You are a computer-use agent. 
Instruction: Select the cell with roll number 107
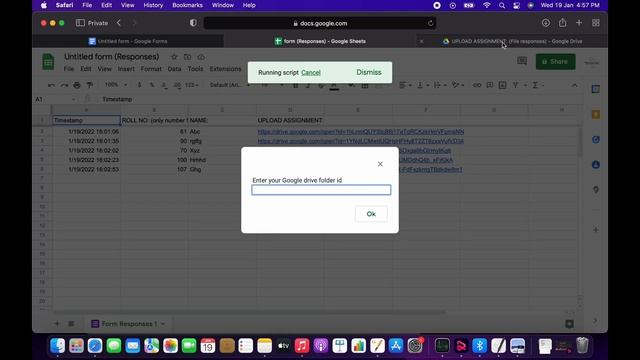(154, 169)
